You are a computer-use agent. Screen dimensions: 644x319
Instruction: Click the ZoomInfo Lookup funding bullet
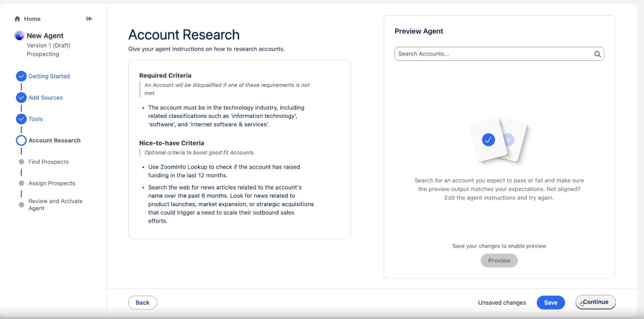click(224, 171)
